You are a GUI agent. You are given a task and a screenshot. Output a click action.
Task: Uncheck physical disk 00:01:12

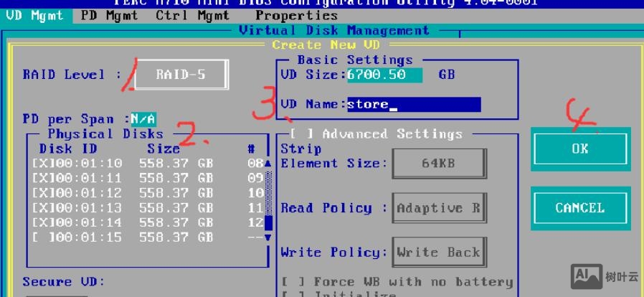click(x=44, y=193)
